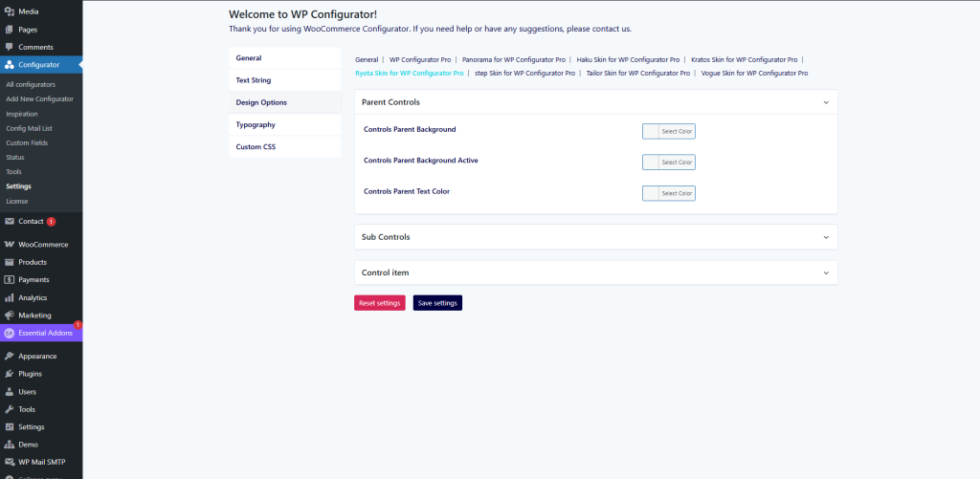The width and height of the screenshot is (980, 479).
Task: Open Inspiration submenu item
Action: point(22,114)
